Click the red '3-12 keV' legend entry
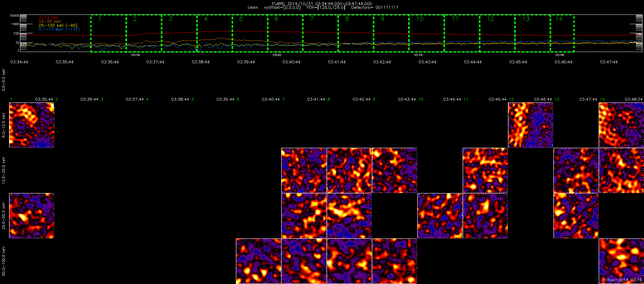644x284 pixels. [49, 18]
